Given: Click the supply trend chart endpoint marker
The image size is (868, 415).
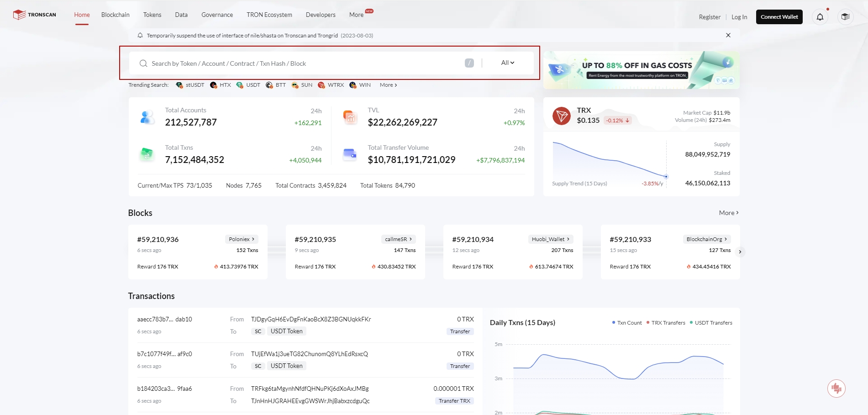Looking at the screenshot, I should coord(666,176).
